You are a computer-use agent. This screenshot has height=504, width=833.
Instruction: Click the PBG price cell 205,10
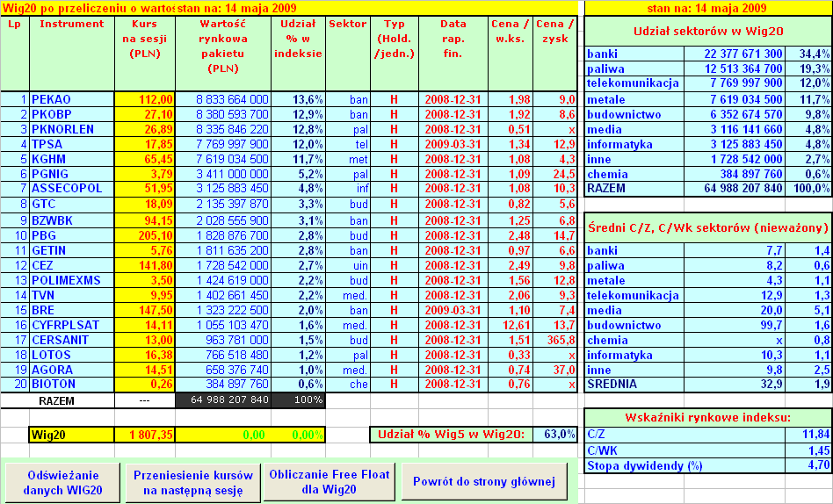pyautogui.click(x=145, y=234)
